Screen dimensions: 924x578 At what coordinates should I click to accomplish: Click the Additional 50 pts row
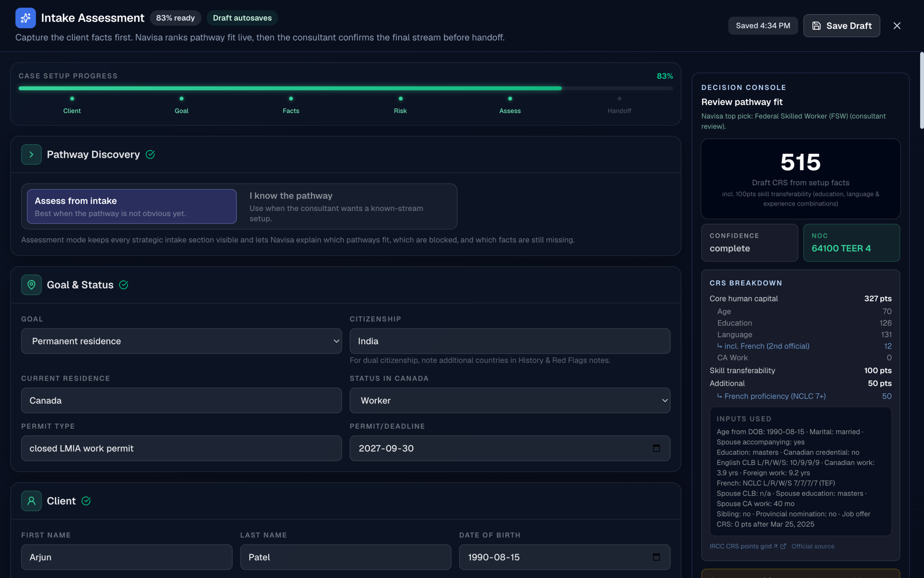pos(800,383)
